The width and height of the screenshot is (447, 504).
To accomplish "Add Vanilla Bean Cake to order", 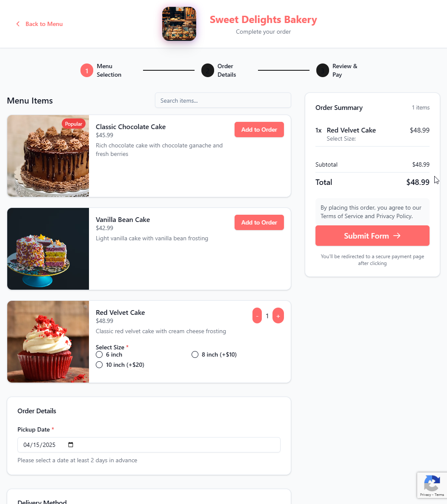I will pyautogui.click(x=259, y=222).
